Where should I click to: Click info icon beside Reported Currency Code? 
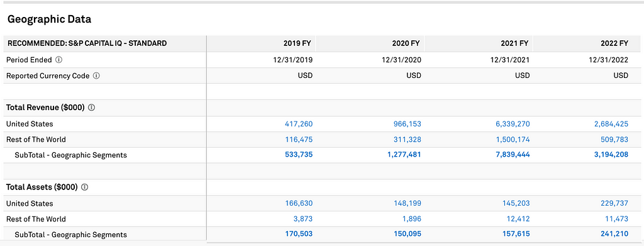pos(96,76)
